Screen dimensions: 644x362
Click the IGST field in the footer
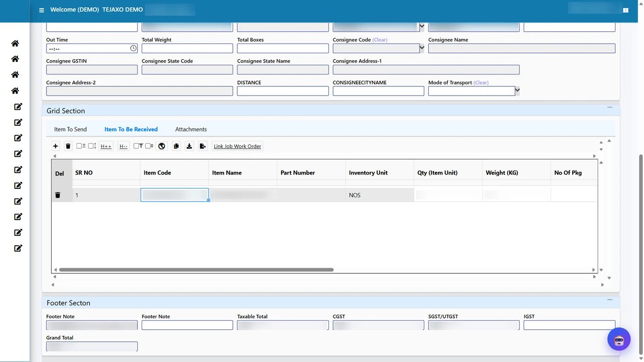click(x=569, y=325)
